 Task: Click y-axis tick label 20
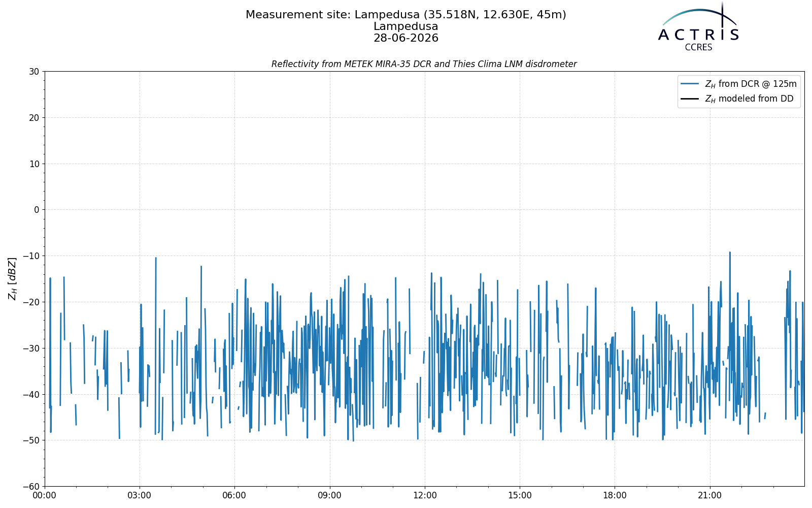pyautogui.click(x=34, y=118)
